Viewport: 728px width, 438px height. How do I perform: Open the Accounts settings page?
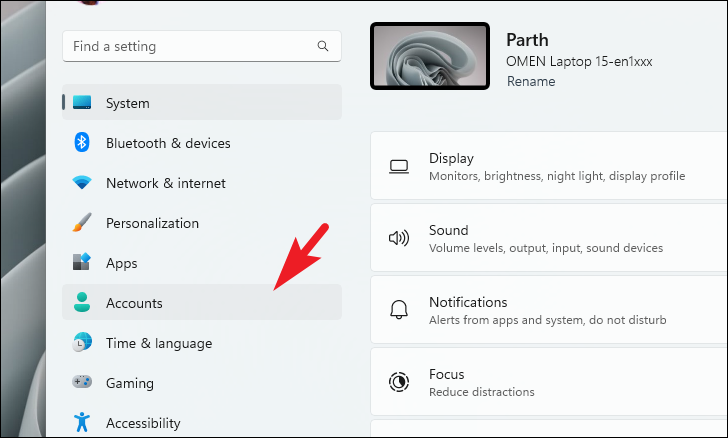tap(202, 302)
